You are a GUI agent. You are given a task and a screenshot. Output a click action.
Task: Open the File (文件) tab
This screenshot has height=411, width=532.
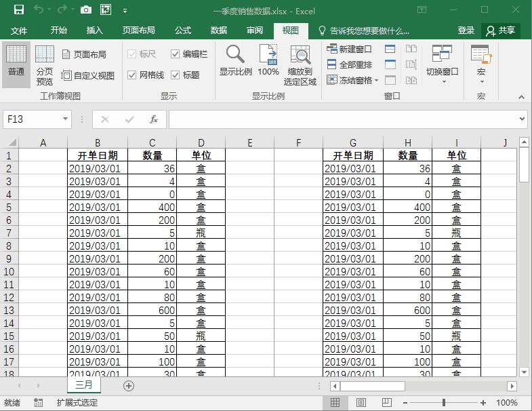tap(19, 31)
